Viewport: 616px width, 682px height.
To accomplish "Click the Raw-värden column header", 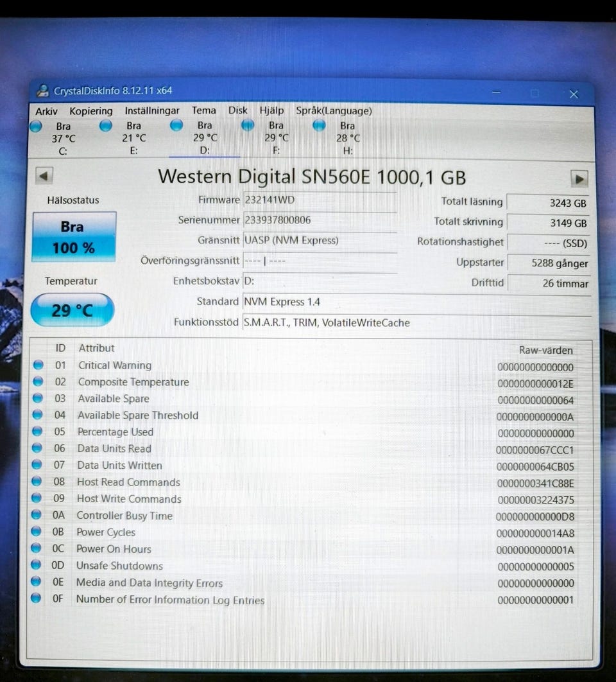I will pos(545,350).
